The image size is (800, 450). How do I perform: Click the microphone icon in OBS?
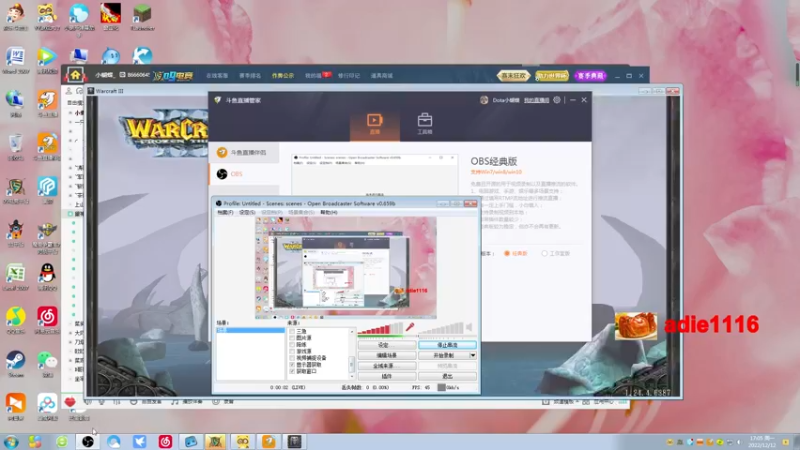410,327
